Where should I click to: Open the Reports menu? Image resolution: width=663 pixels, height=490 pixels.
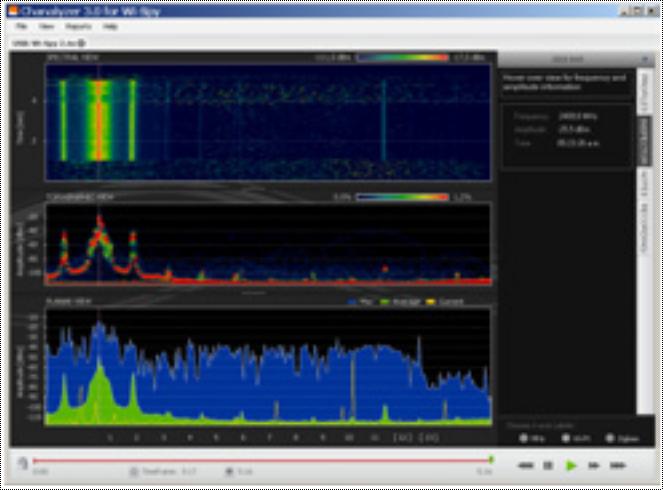click(77, 27)
